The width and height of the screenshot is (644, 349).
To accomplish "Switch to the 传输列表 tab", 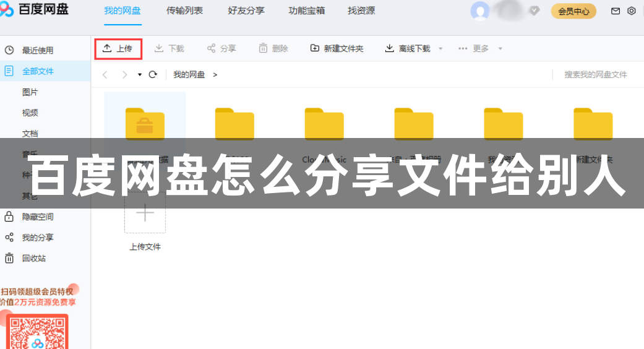I will [x=184, y=11].
